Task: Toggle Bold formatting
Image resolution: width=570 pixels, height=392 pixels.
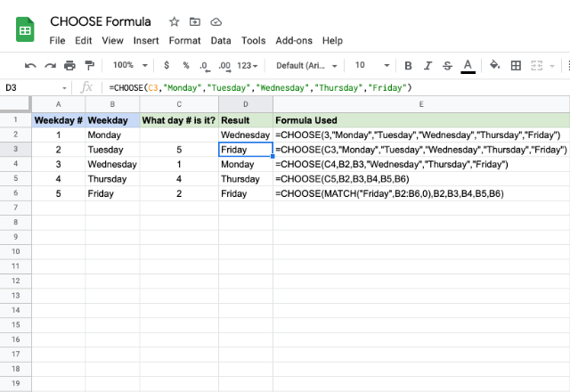Action: pos(408,66)
